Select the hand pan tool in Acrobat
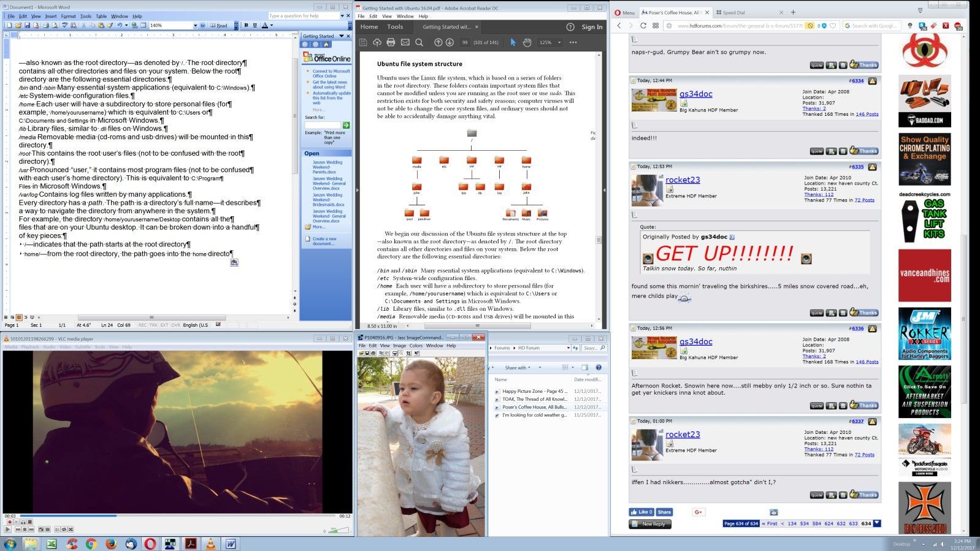 click(527, 42)
